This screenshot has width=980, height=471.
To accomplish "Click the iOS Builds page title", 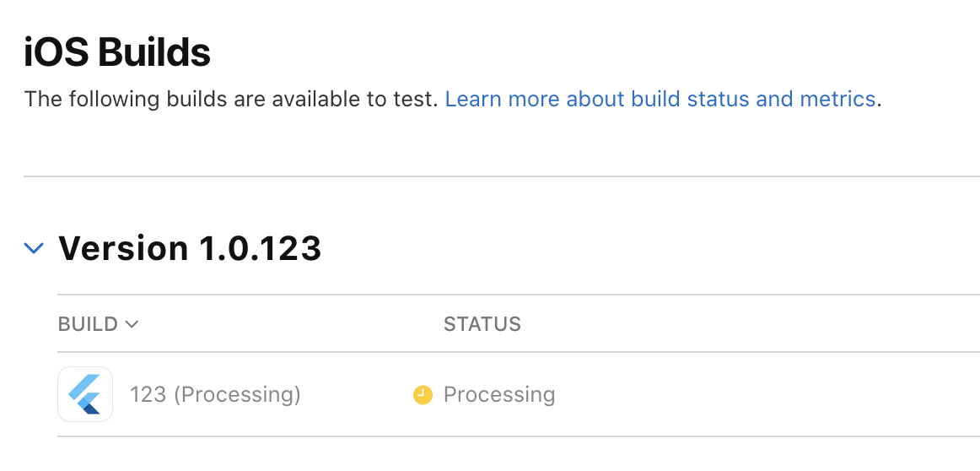I will pos(117,52).
